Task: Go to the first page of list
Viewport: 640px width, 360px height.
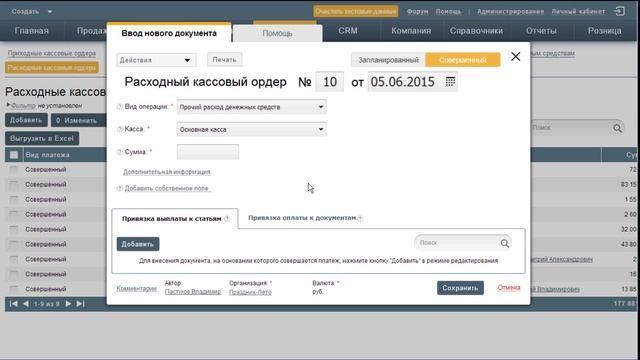Action: [13, 304]
